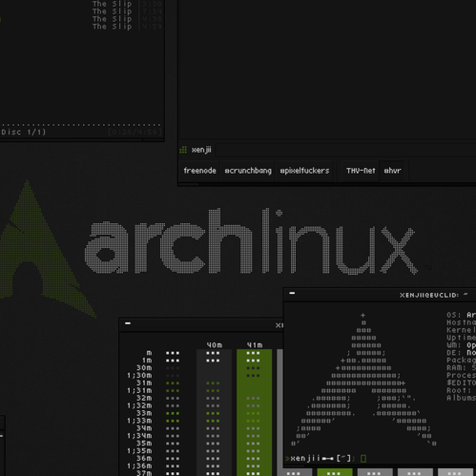This screenshot has height=476, width=476.
Task: Click the 35m row label in color table
Action: coord(144,443)
